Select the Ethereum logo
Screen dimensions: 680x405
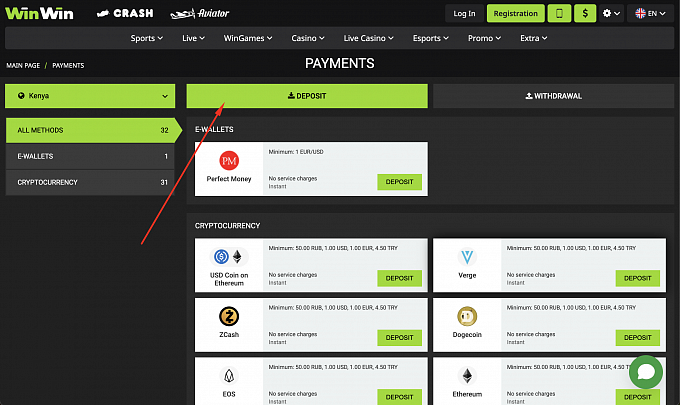point(467,376)
